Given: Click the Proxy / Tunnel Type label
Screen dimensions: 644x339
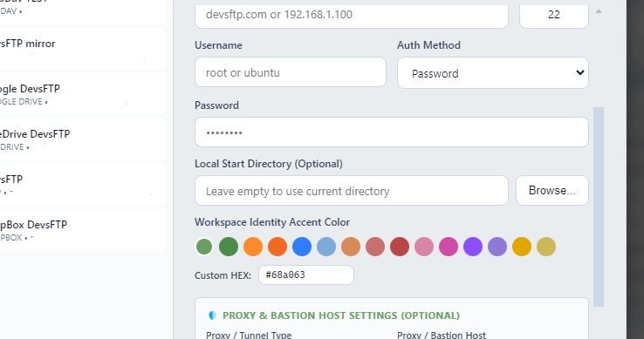Looking at the screenshot, I should [249, 335].
